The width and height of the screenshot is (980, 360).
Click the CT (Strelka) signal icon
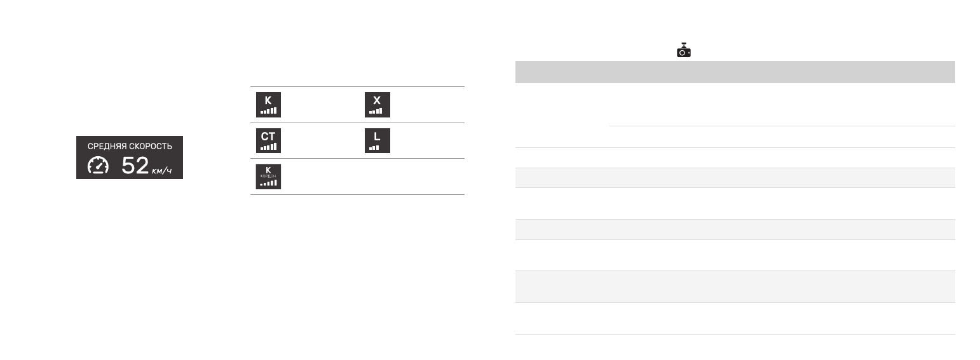268,140
